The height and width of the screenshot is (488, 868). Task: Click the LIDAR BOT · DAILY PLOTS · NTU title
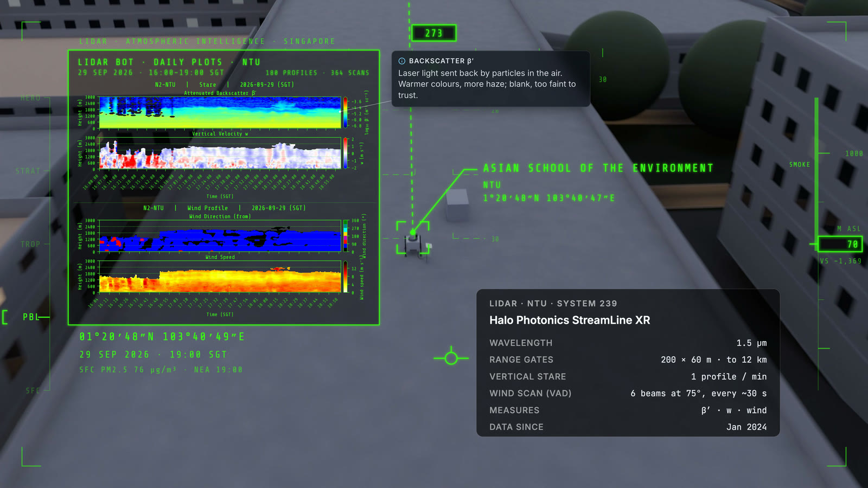pyautogui.click(x=169, y=62)
